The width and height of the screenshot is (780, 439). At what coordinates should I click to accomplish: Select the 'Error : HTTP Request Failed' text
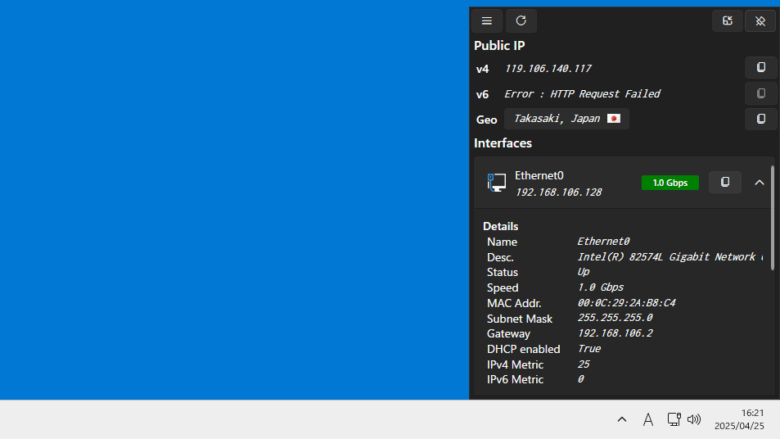pyautogui.click(x=582, y=94)
